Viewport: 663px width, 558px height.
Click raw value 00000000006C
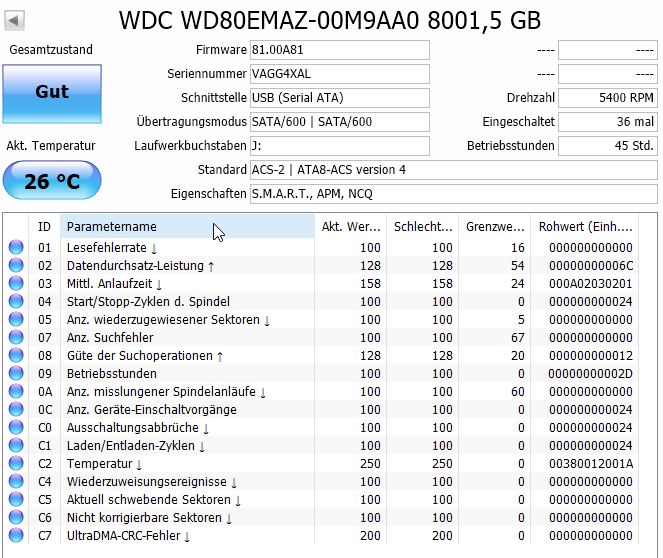tap(591, 265)
